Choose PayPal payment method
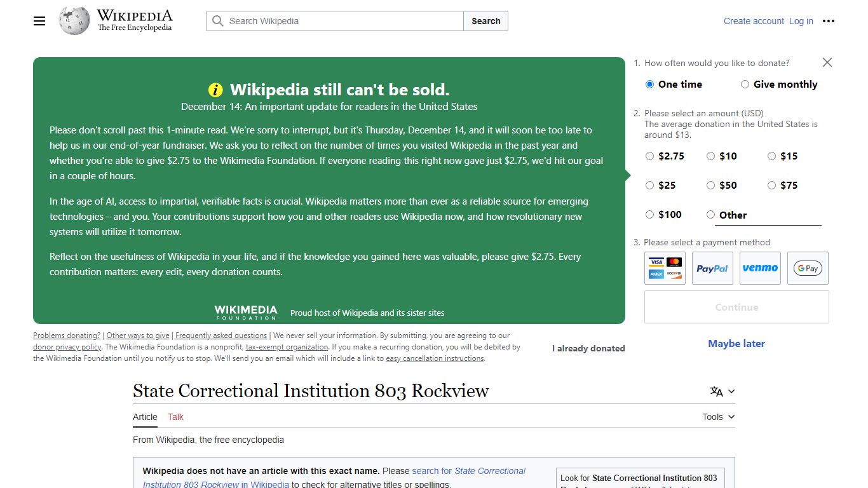868x488 pixels. 712,268
